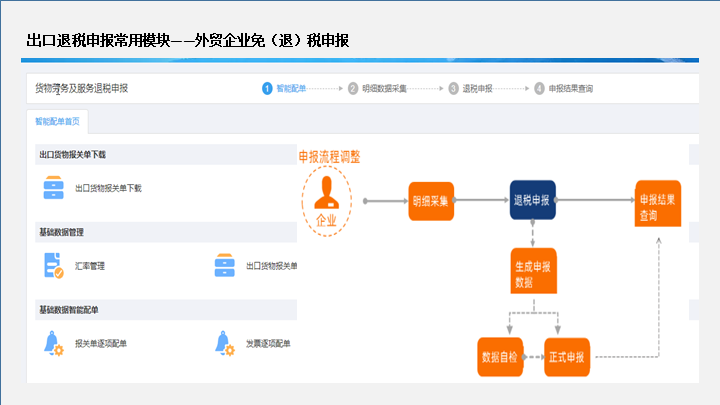The image size is (720, 405).
Task: Click the 出口货物报关单 cabinet icon under 基础数据管理
Action: tap(225, 265)
